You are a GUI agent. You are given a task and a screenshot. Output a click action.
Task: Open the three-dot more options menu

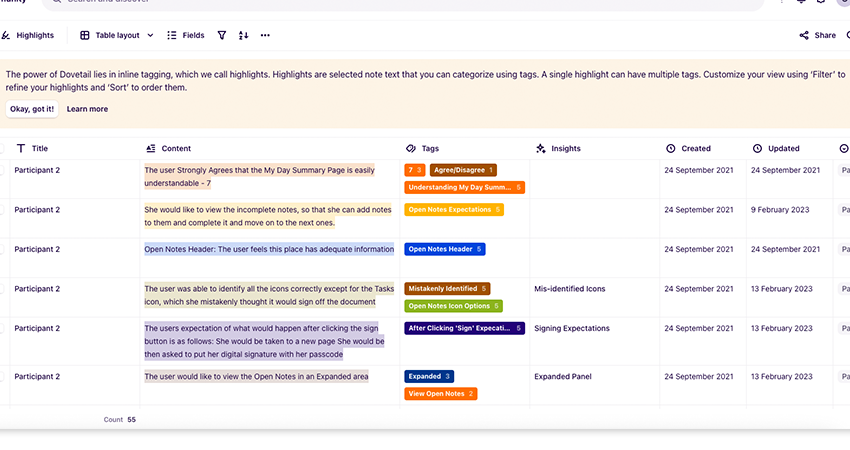coord(265,35)
